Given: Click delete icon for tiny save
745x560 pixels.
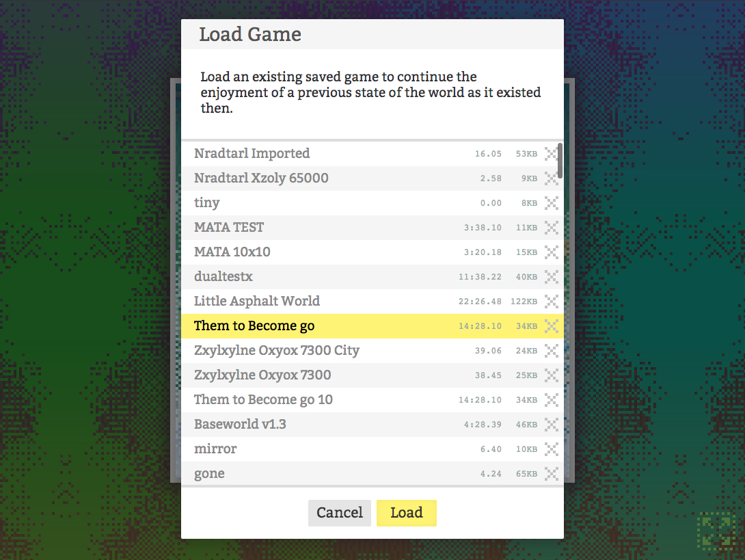Looking at the screenshot, I should point(551,203).
